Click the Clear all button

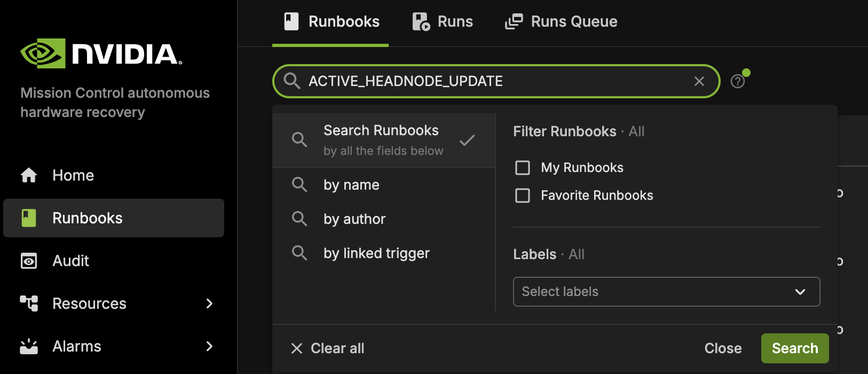click(328, 348)
